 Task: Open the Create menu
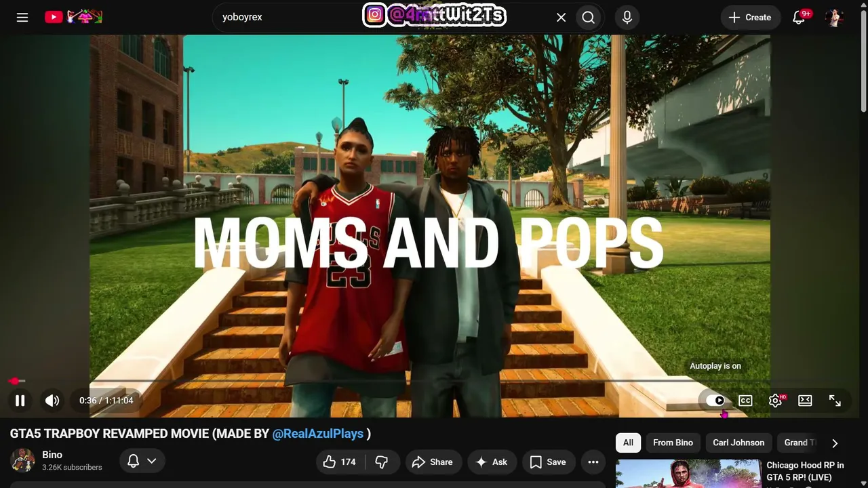(750, 18)
